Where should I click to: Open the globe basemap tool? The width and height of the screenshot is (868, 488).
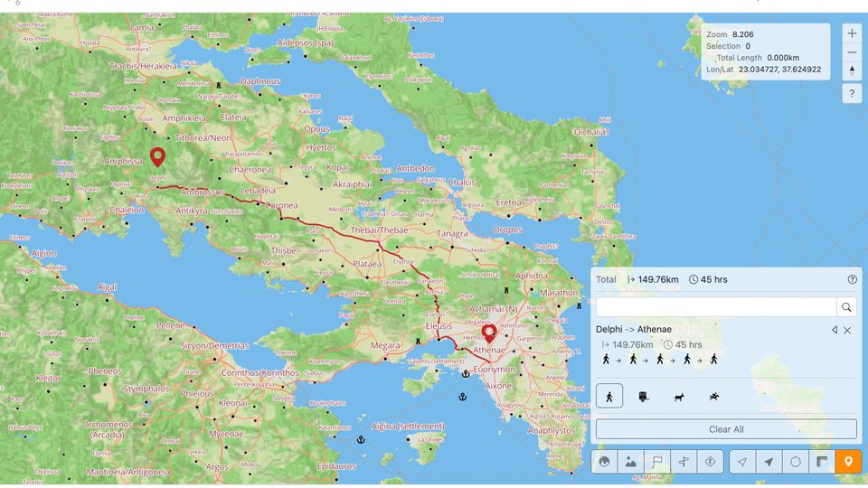tap(605, 462)
